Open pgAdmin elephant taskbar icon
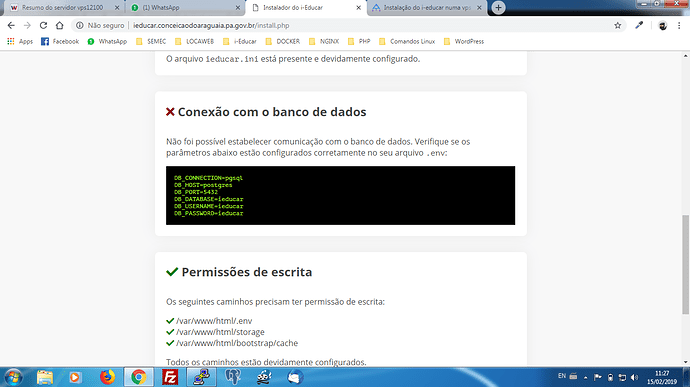 click(x=233, y=377)
